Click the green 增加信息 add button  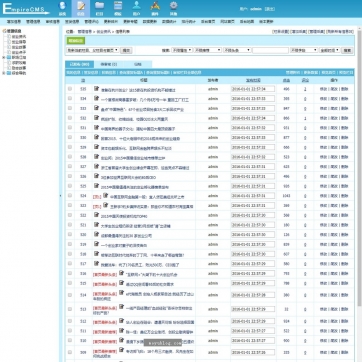tap(76, 41)
